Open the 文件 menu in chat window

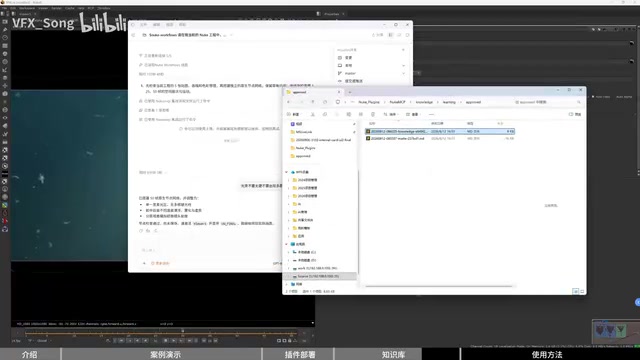click(x=143, y=25)
